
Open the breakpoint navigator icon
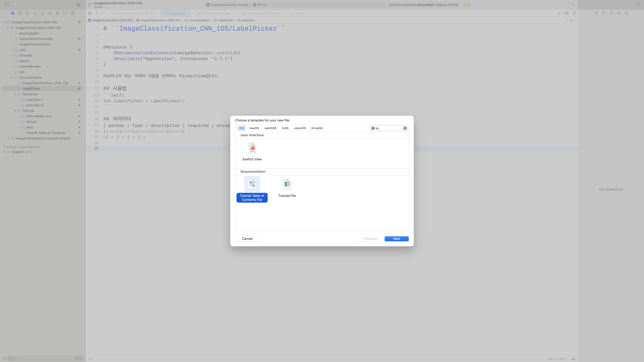coord(65,13)
